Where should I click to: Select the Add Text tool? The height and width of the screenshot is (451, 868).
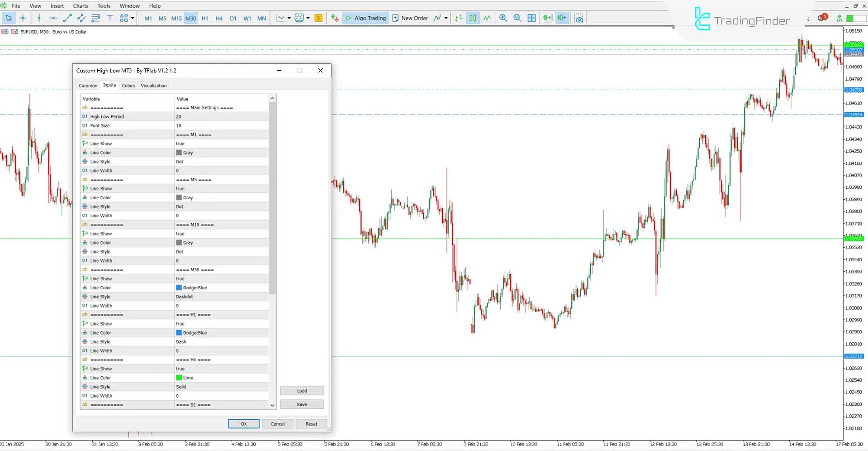click(x=110, y=18)
